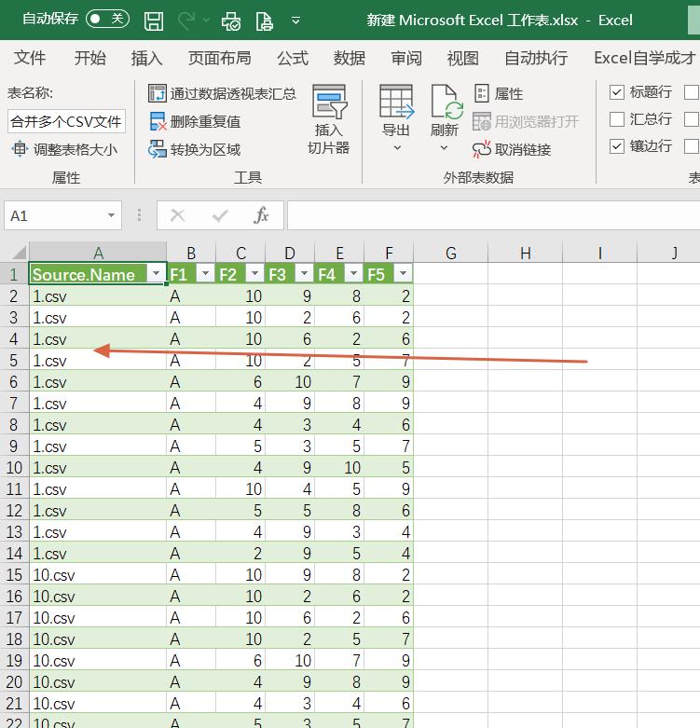This screenshot has height=728, width=700.
Task: Click the 插入切片器 icon
Action: tap(329, 102)
